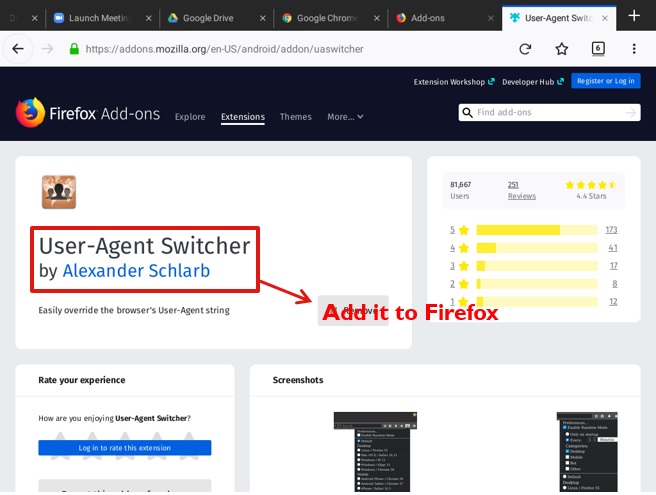Click the green padlock security icon
656x495 pixels.
point(74,49)
